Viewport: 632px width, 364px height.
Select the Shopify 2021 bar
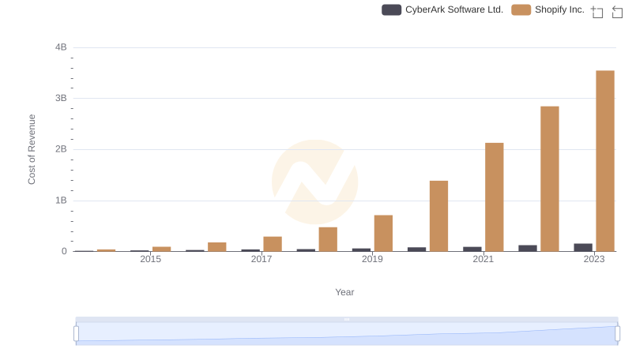(495, 197)
